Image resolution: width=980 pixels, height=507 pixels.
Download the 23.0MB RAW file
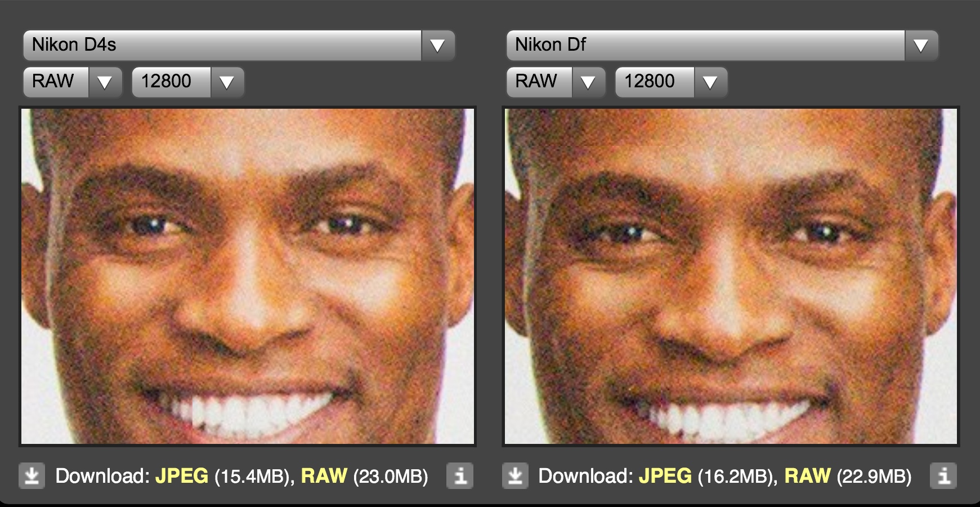pyautogui.click(x=324, y=476)
